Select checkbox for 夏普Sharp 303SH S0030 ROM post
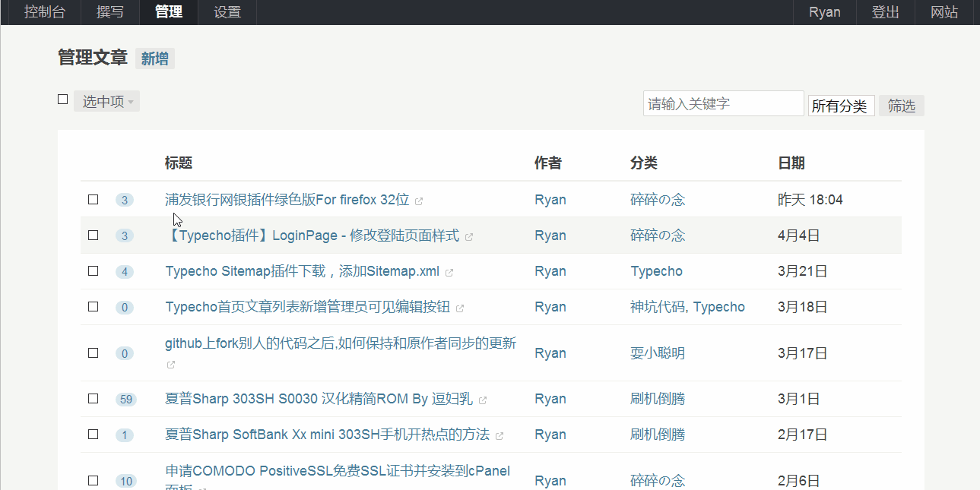 point(94,399)
